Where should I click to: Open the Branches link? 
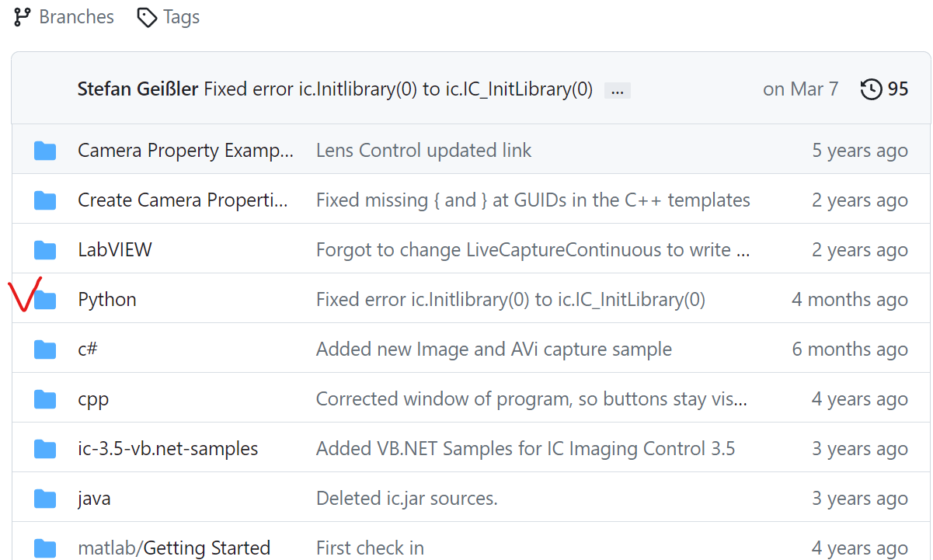pyautogui.click(x=76, y=17)
